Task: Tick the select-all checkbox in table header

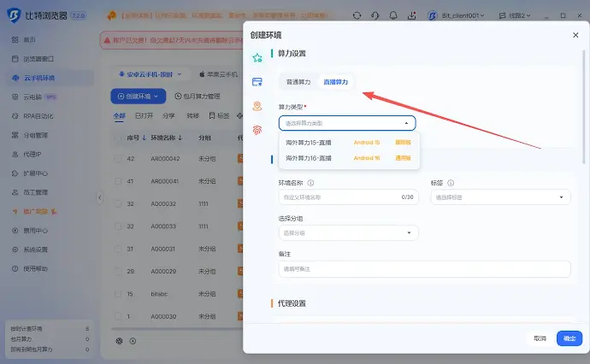Action: click(x=118, y=138)
